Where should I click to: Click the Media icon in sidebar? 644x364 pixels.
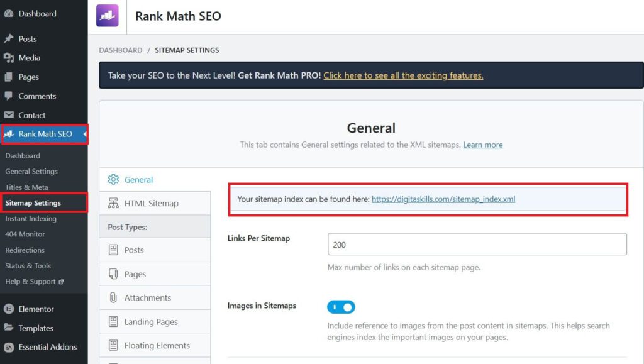tap(9, 58)
